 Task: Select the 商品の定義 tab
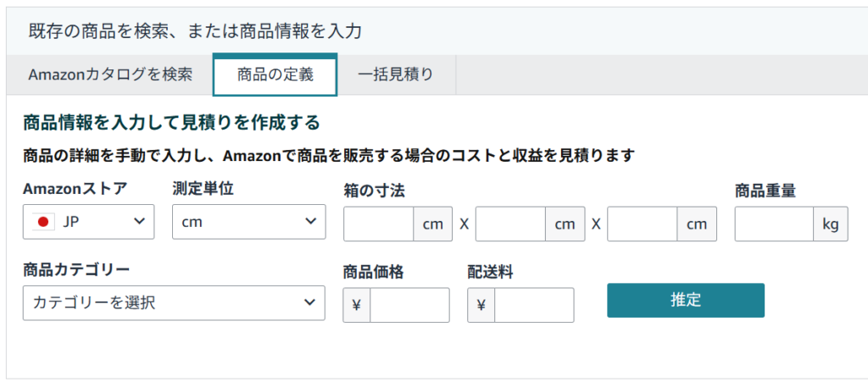(x=275, y=75)
